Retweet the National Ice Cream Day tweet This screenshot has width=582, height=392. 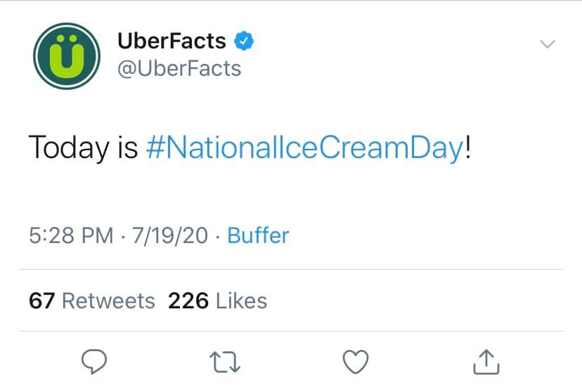point(226,361)
